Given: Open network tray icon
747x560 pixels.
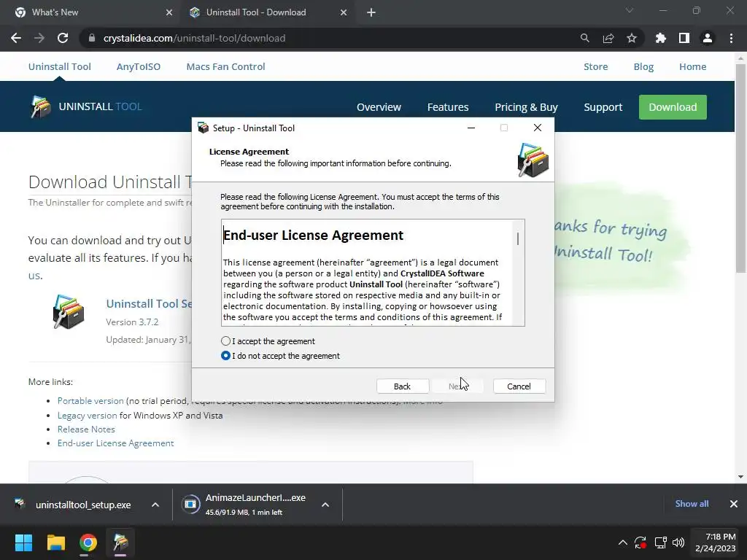Looking at the screenshot, I should 660,542.
